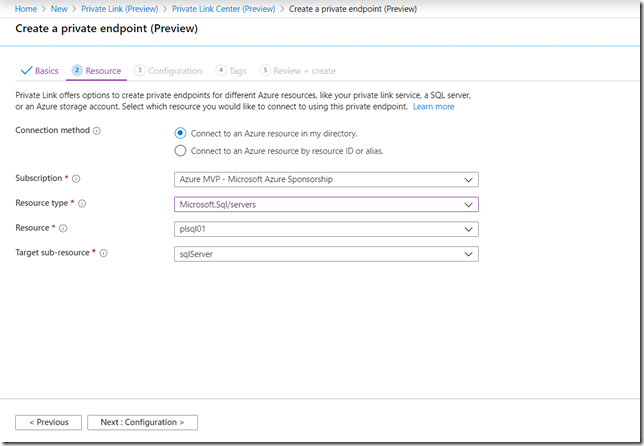Select Connect by resource ID or alias
The image size is (644, 446).
tap(180, 151)
